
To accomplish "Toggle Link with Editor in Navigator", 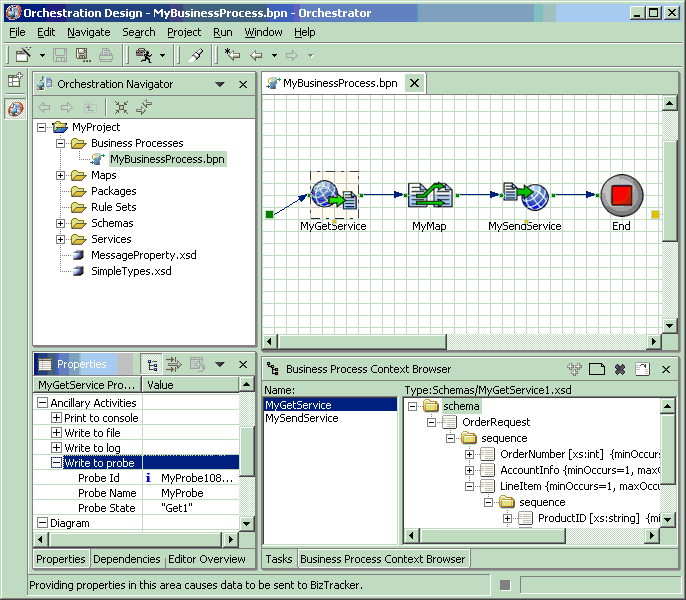I will click(x=144, y=107).
